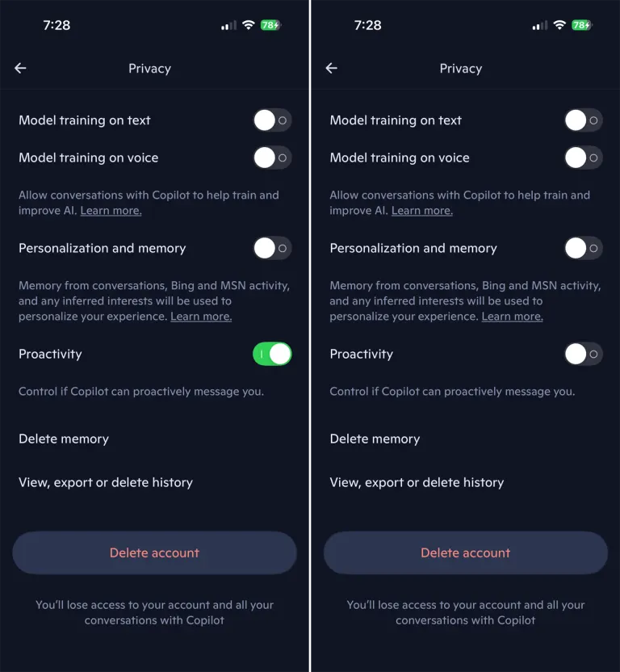This screenshot has width=620, height=672.
Task: Click the cellular signal icon in the right screen
Action: click(x=539, y=26)
